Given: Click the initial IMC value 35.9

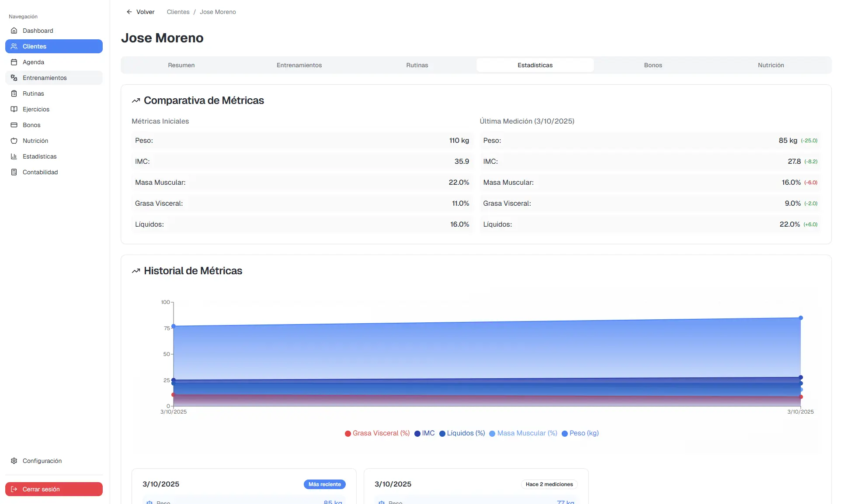Looking at the screenshot, I should point(462,162).
